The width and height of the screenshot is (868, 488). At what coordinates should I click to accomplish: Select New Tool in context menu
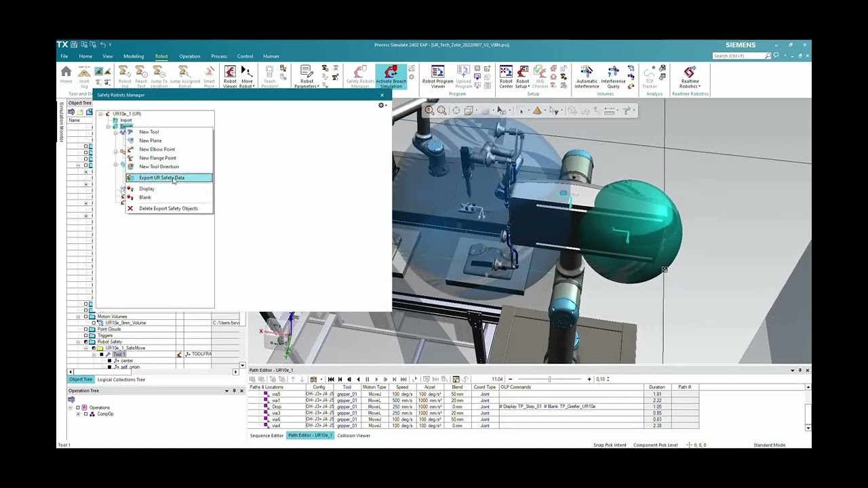tap(169, 132)
